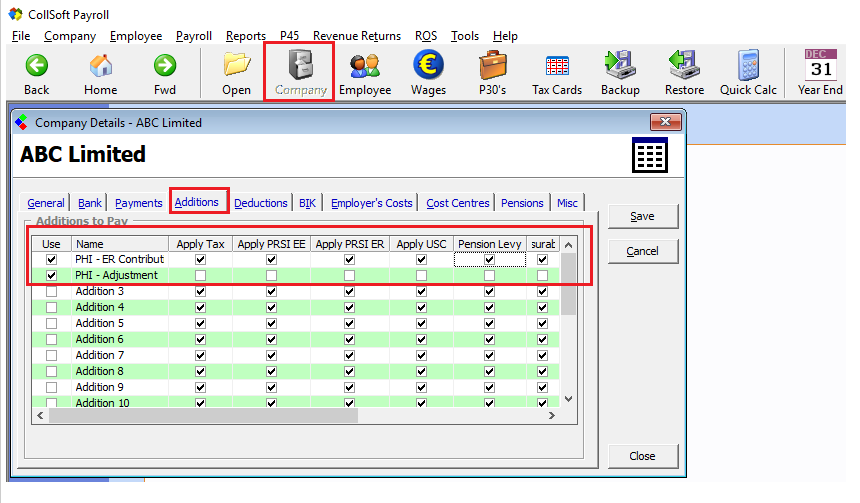Enable the Use checkbox for Addition 3
Screen dimensions: 860x503
(51, 291)
